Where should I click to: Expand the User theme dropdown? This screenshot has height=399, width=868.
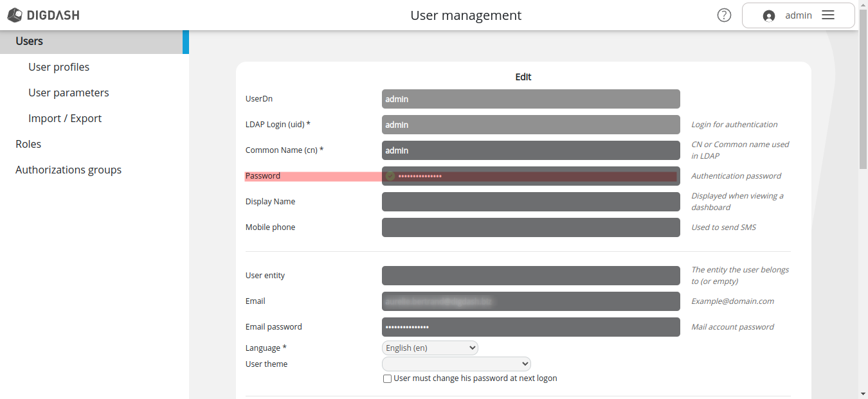pos(456,364)
